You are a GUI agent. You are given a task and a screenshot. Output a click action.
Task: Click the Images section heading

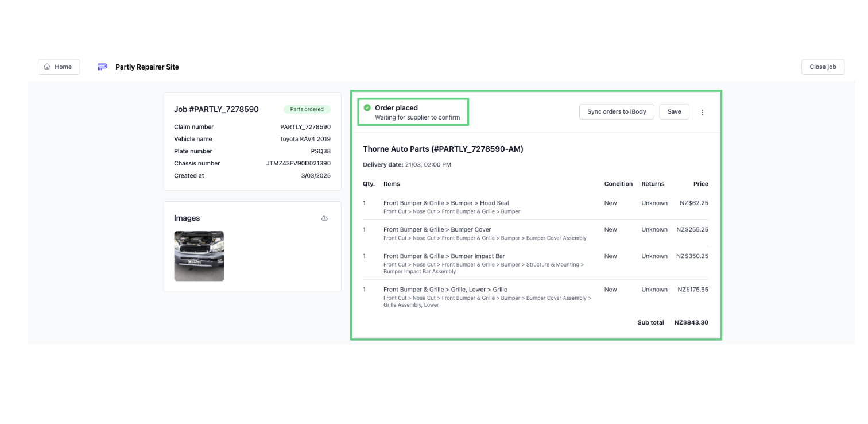[x=187, y=218]
